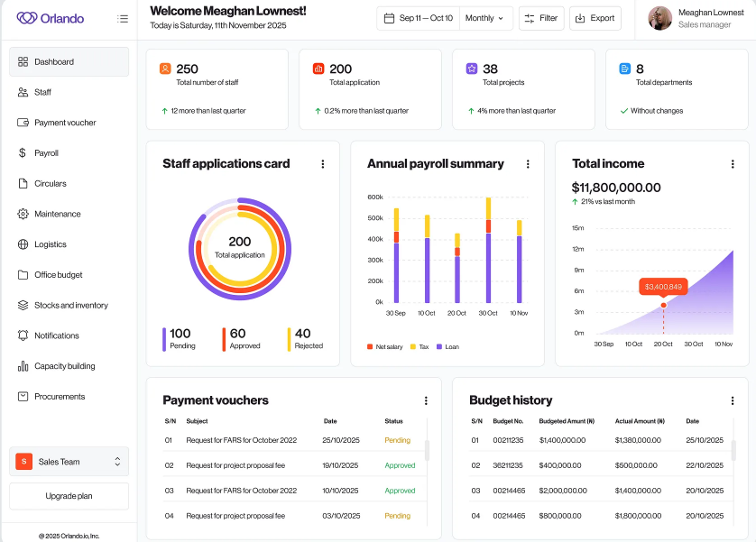Screen dimensions: 756x542
Task: Collapse sidebar with the hamburger menu icon
Action: pos(123,19)
